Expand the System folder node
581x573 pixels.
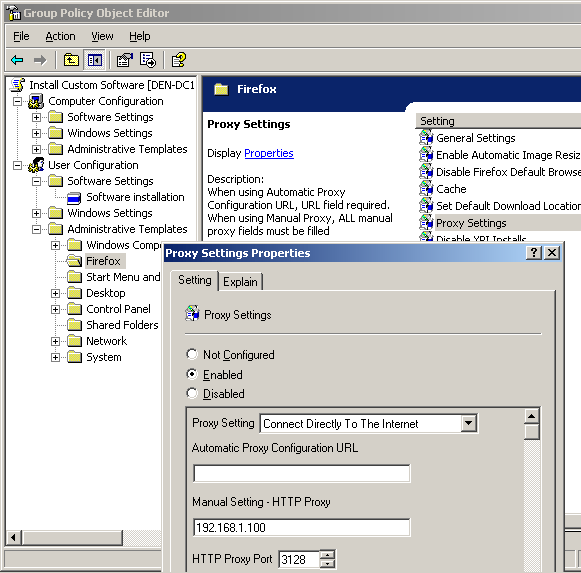(x=55, y=357)
